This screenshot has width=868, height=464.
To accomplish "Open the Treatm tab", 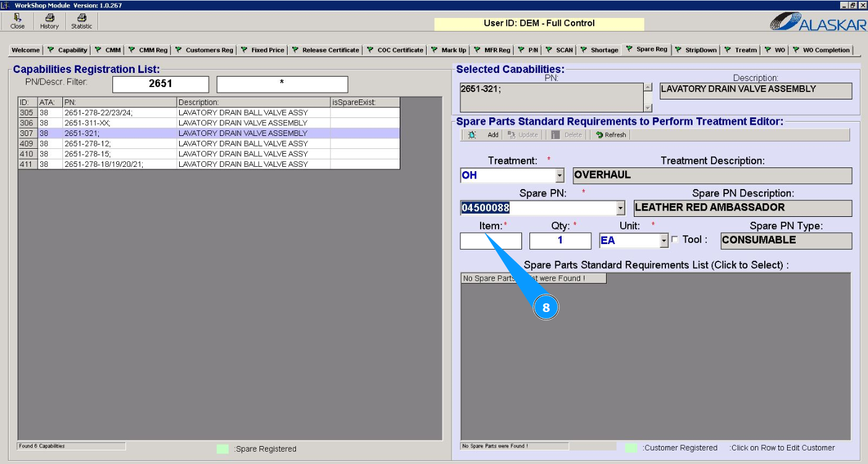I will (740, 50).
